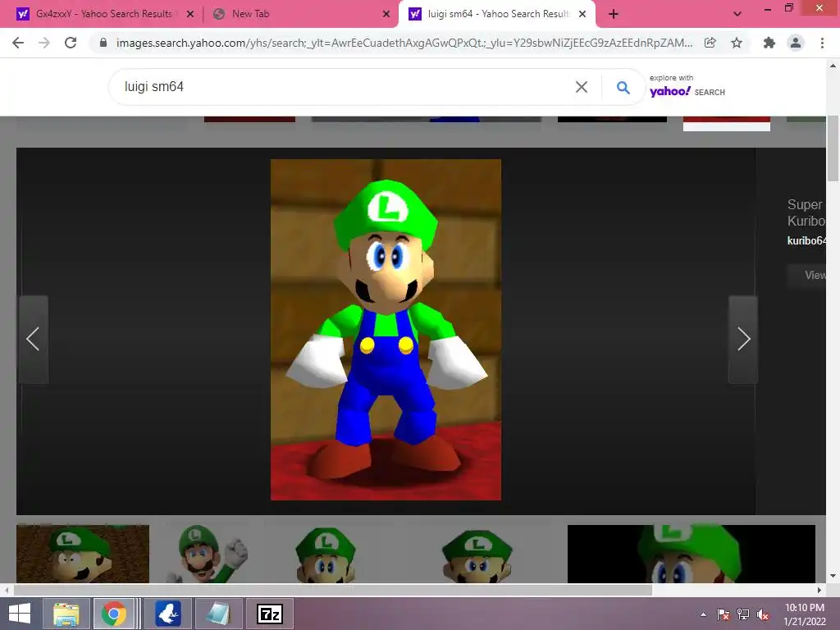Open the fourth Luigi head thumbnail
The image size is (840, 630).
[477, 554]
